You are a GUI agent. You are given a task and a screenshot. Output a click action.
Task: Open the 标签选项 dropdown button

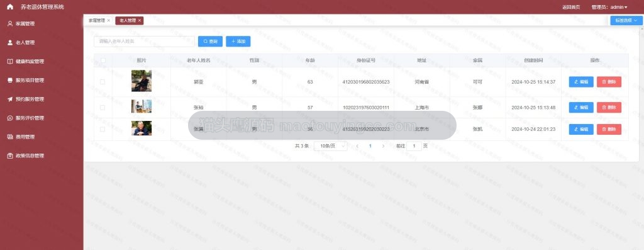pos(626,20)
